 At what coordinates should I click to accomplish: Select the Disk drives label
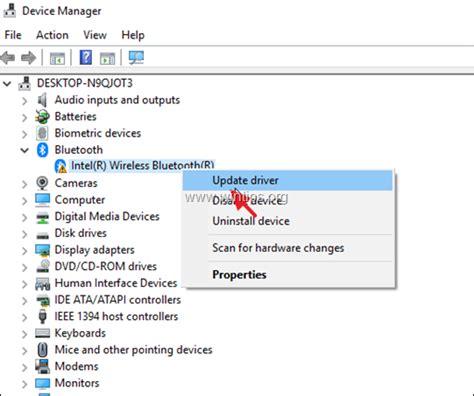[81, 233]
